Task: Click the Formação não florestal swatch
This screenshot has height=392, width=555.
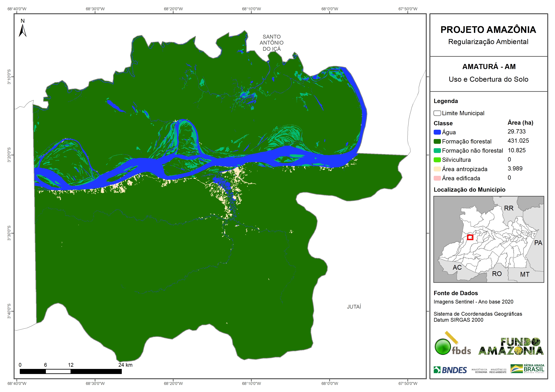Action: [437, 151]
